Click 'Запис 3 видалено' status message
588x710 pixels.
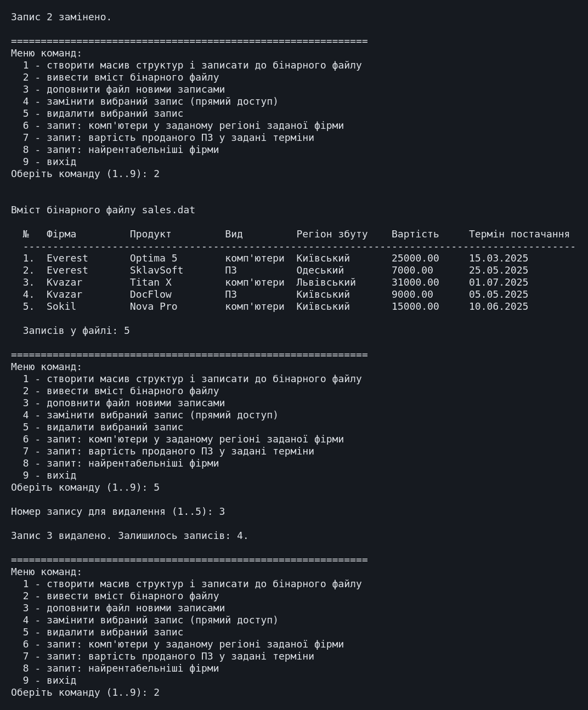129,536
